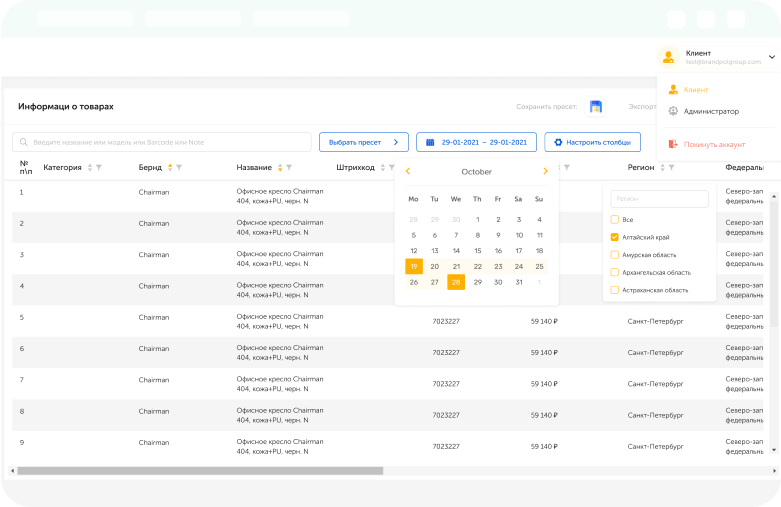Select October 28 in the calendar
Image resolution: width=781 pixels, height=507 pixels.
pos(456,282)
